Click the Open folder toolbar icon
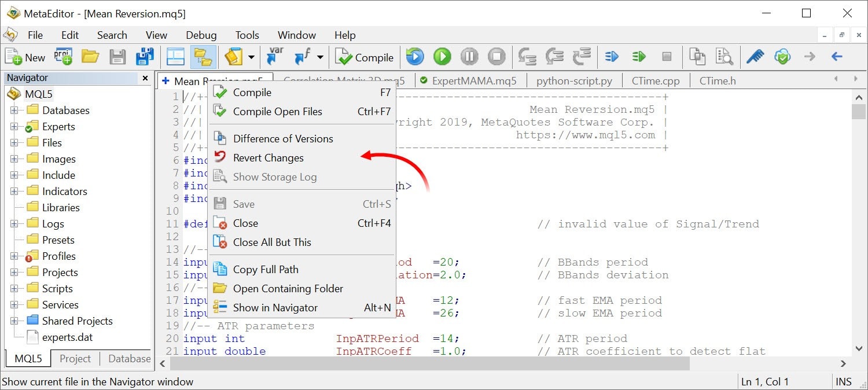This screenshot has width=868, height=390. click(90, 57)
